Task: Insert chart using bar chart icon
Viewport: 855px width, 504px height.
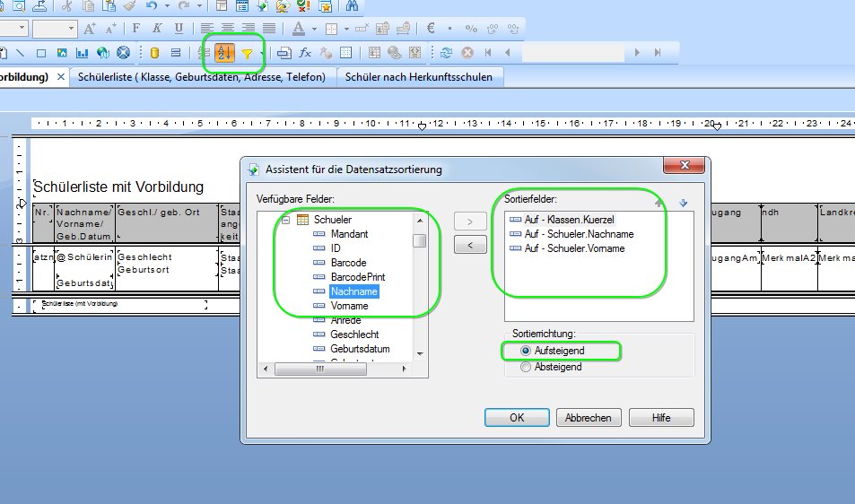Action: point(82,53)
